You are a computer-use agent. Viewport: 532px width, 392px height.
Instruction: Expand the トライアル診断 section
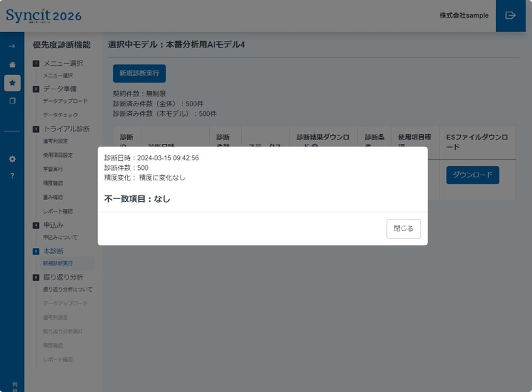pyautogui.click(x=65, y=128)
